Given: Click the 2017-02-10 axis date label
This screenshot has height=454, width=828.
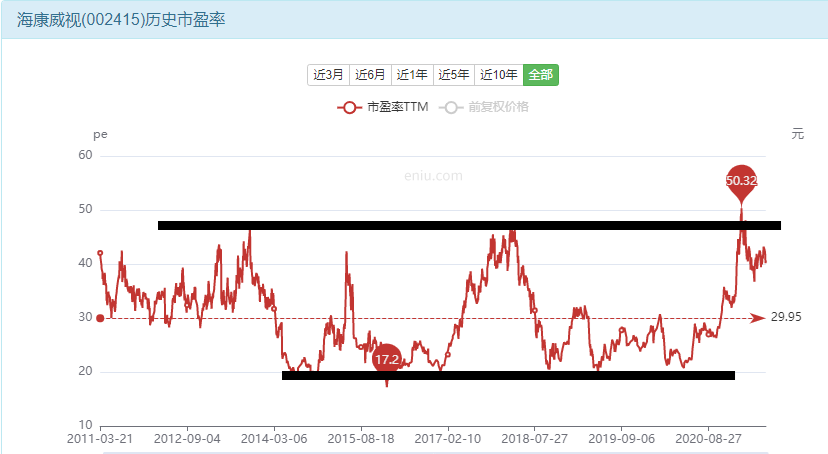Looking at the screenshot, I should (448, 439).
